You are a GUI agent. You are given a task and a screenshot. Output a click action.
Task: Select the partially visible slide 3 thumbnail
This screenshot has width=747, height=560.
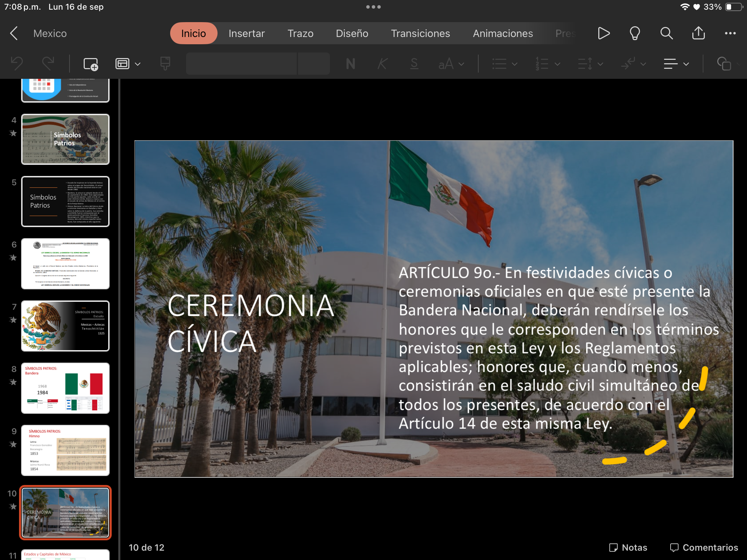click(65, 90)
